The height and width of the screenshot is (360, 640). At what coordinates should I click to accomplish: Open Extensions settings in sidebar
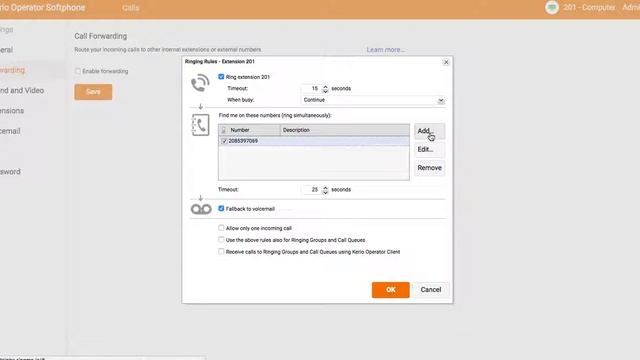[x=12, y=111]
